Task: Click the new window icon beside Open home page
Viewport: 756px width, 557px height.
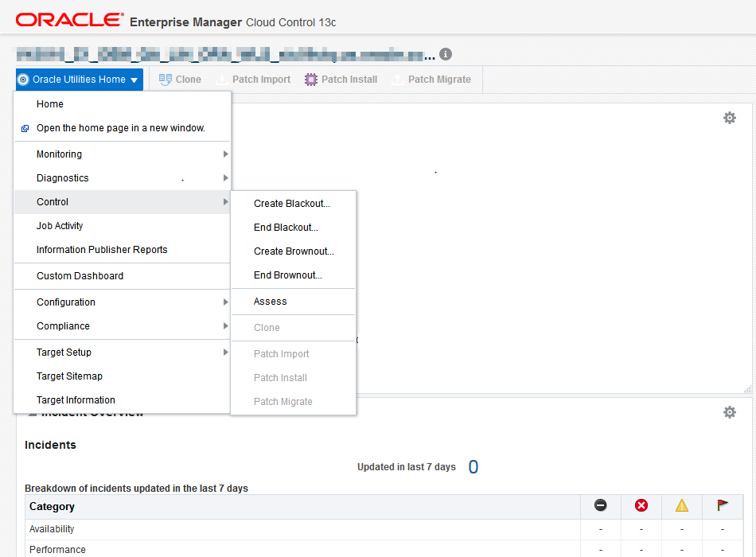Action: coord(25,128)
